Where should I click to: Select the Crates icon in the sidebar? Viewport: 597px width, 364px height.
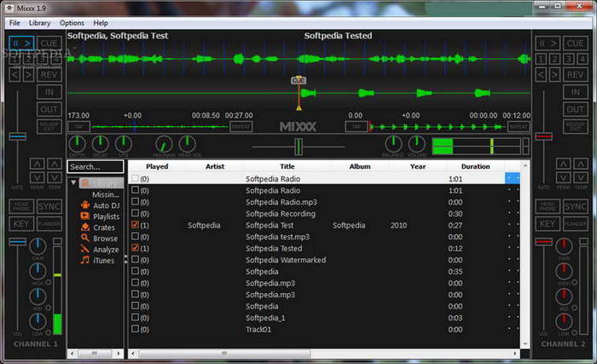(x=85, y=228)
